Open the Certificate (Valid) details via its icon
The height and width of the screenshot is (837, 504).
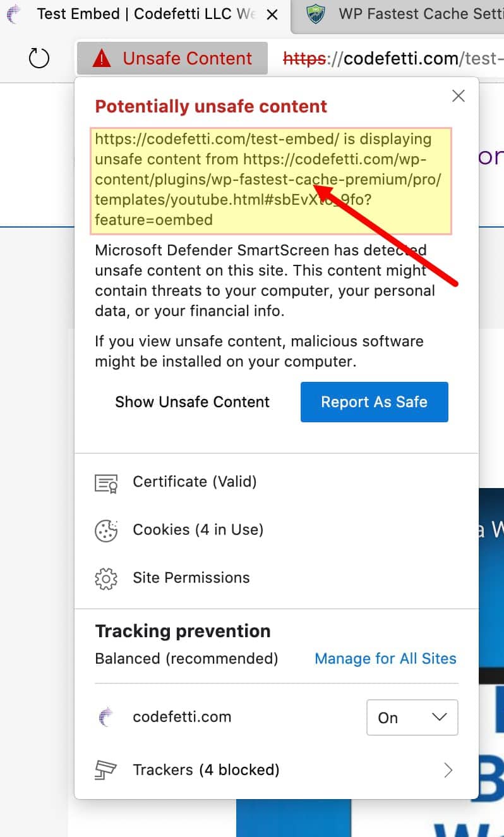[x=107, y=482]
